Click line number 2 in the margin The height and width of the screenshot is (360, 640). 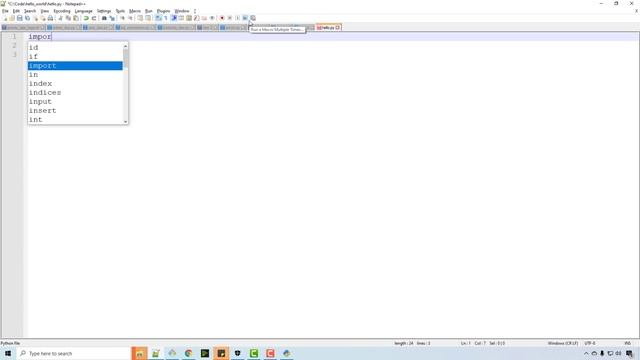point(14,45)
